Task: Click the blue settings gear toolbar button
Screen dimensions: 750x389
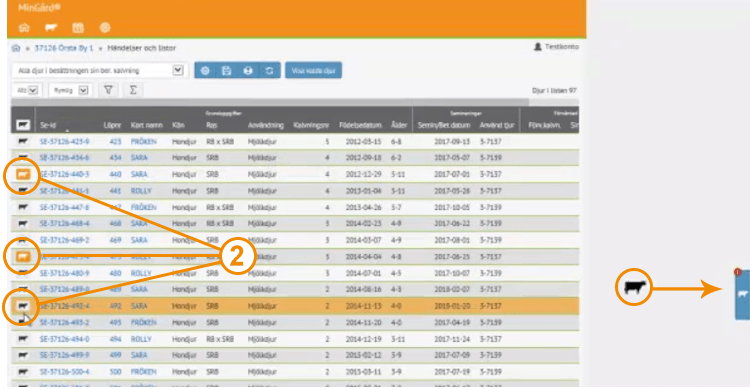Action: click(x=205, y=70)
